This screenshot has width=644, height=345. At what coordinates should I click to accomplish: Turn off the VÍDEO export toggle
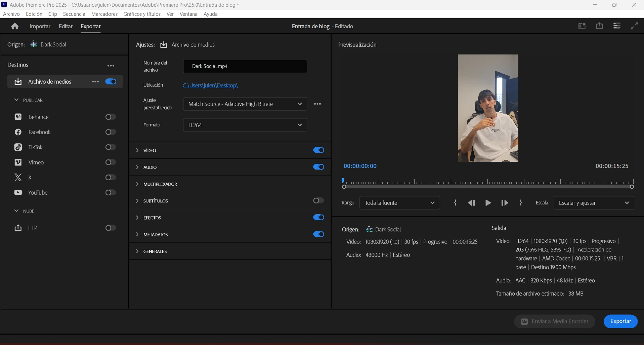(x=318, y=150)
